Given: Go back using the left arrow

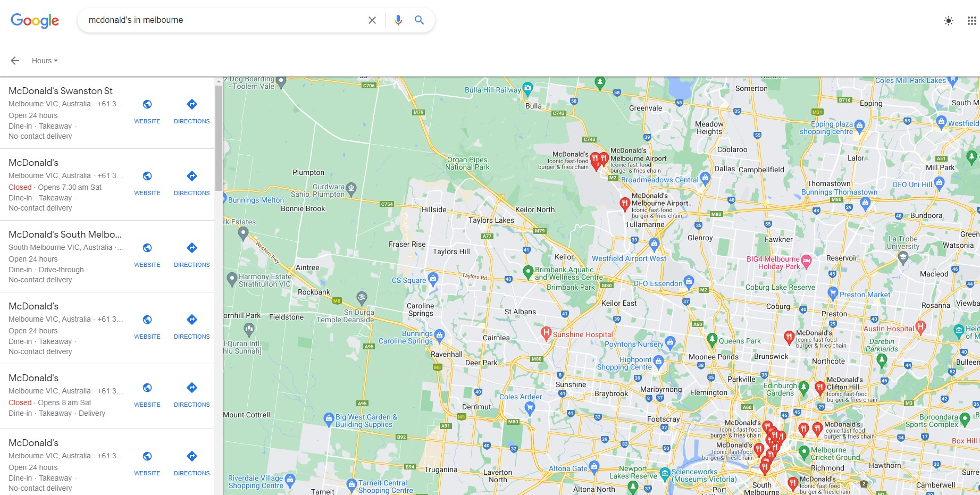Looking at the screenshot, I should (15, 61).
